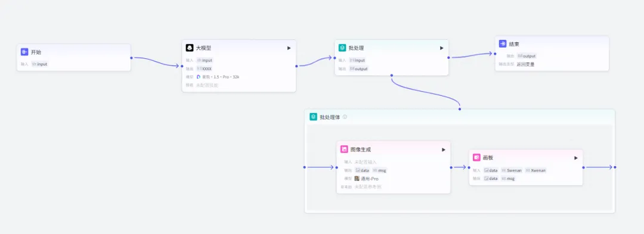Click the 批处理 node's teal layers icon

[x=342, y=48]
